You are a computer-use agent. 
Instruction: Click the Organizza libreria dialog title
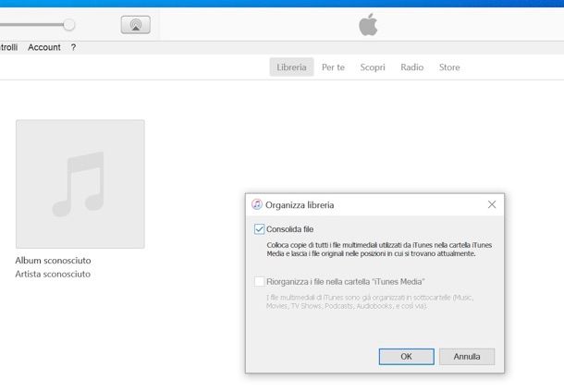(300, 205)
